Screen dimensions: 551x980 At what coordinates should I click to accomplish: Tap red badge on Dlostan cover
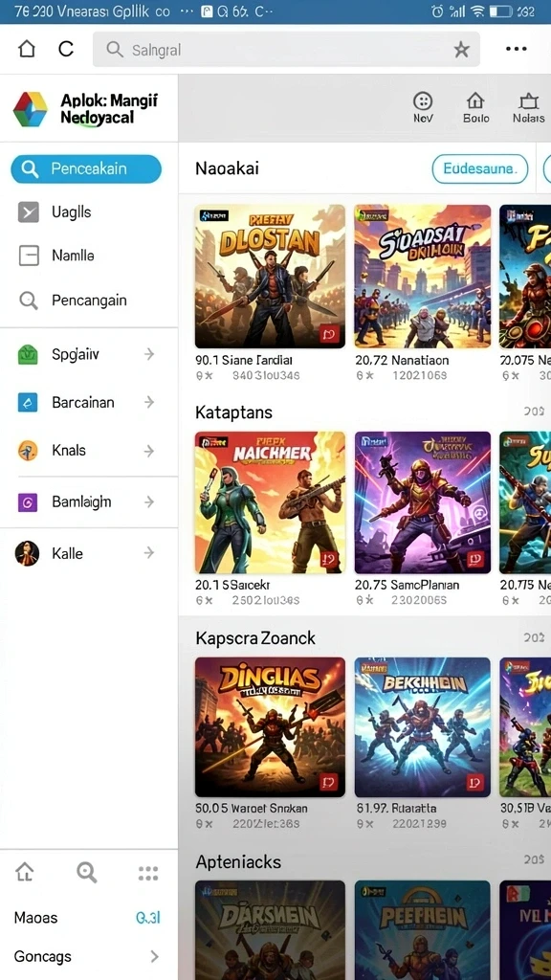[x=329, y=334]
